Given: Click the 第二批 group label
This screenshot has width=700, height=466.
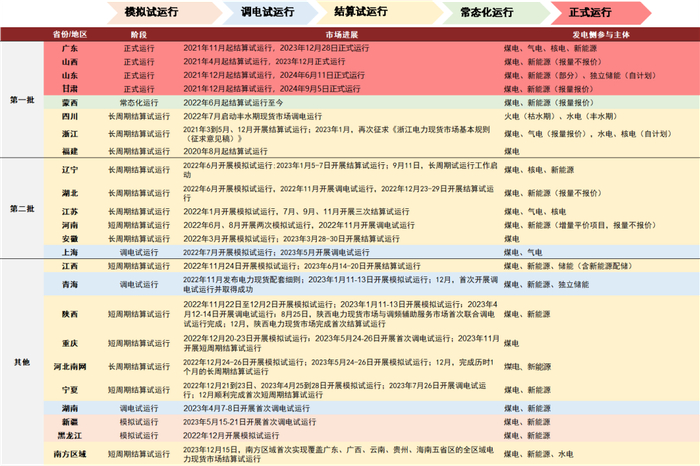Looking at the screenshot, I should 22,208.
